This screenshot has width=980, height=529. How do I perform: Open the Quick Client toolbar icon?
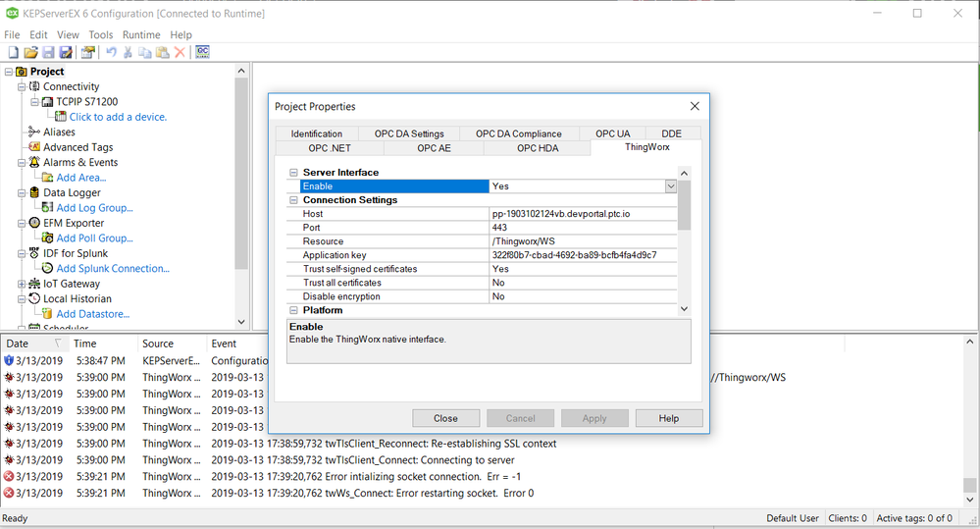(x=203, y=52)
